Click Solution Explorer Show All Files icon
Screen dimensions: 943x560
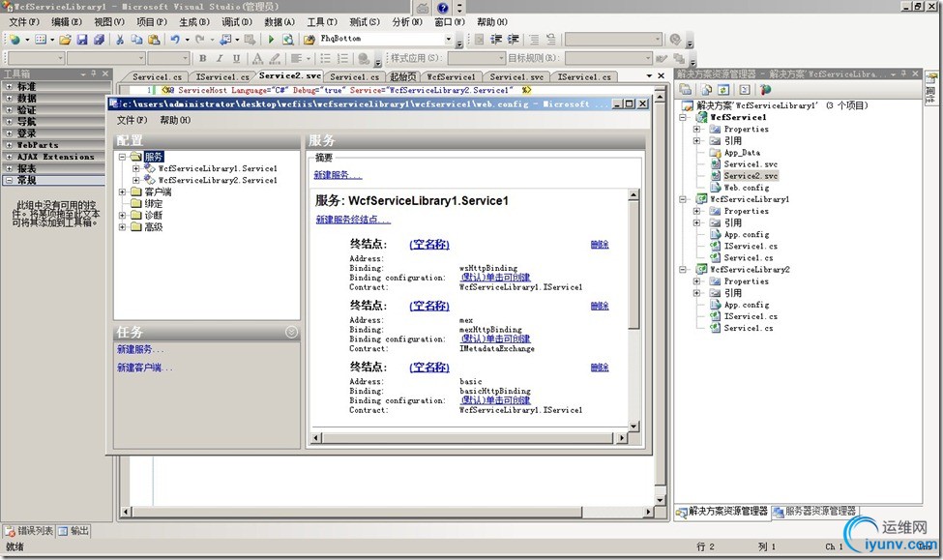point(707,90)
